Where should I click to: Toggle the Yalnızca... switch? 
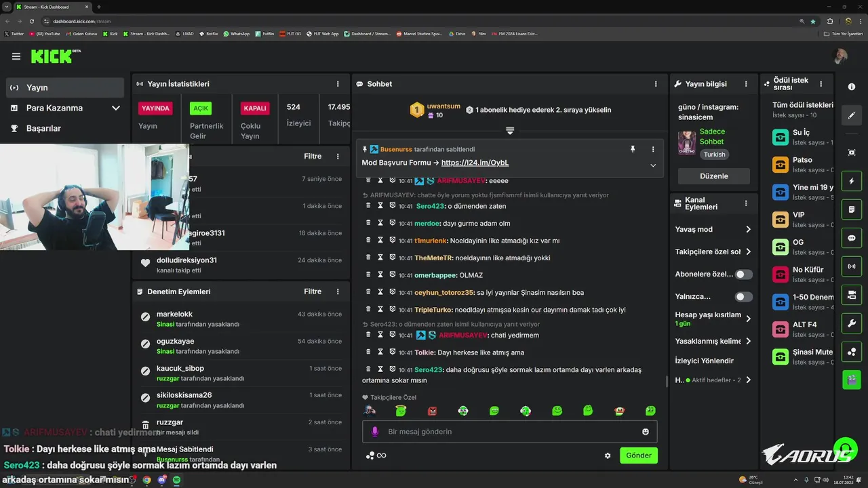tap(744, 297)
